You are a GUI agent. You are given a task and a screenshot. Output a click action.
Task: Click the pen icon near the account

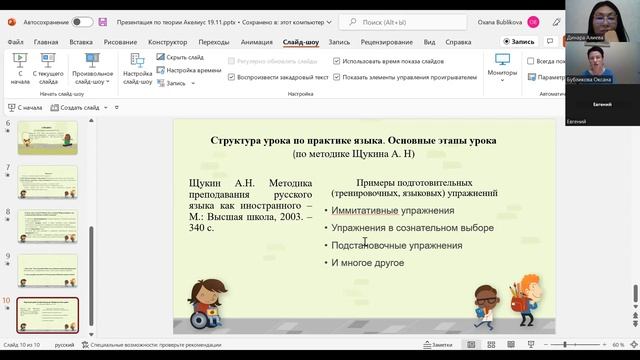(556, 22)
